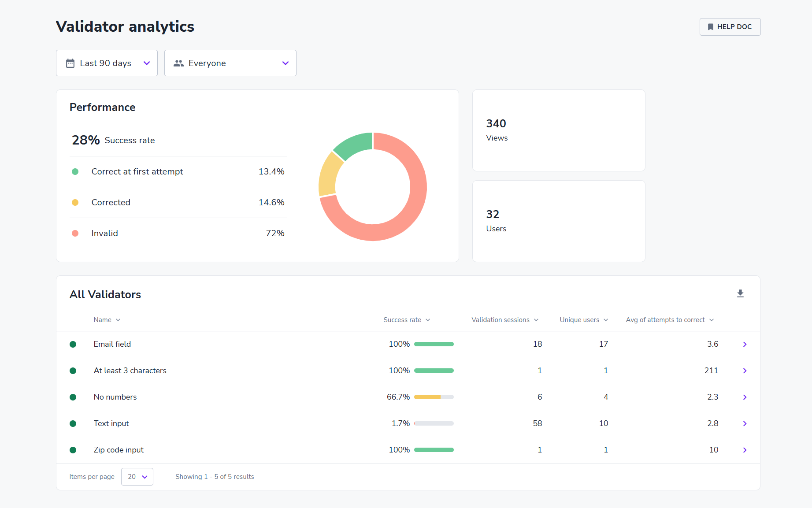Expand the Everyone audience dropdown
The image size is (812, 508).
click(230, 63)
